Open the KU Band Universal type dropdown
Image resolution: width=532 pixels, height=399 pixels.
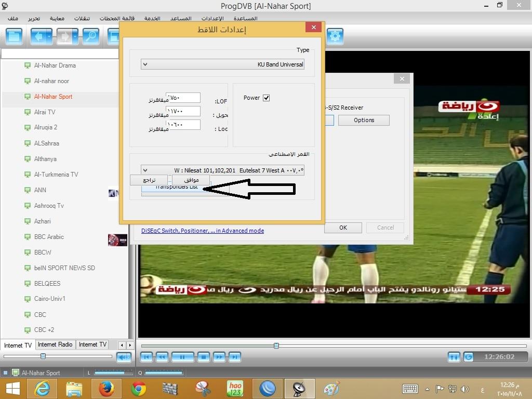222,64
